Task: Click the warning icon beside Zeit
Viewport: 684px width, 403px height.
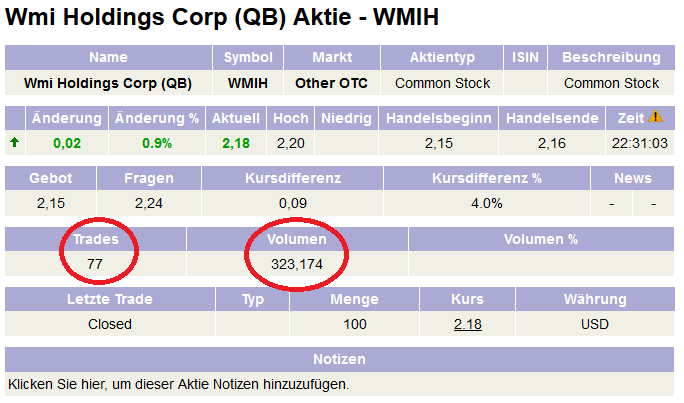Action: pos(656,117)
